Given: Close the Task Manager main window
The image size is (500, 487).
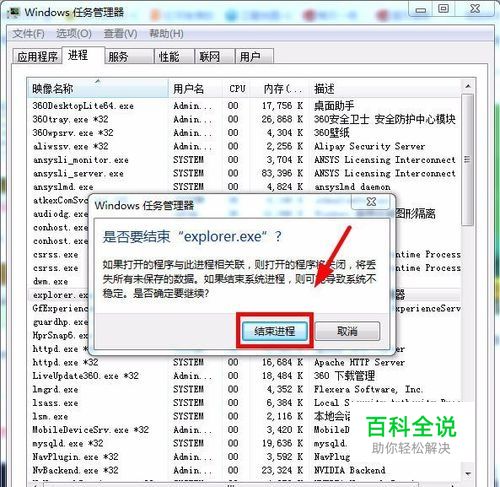Looking at the screenshot, I should 475,9.
